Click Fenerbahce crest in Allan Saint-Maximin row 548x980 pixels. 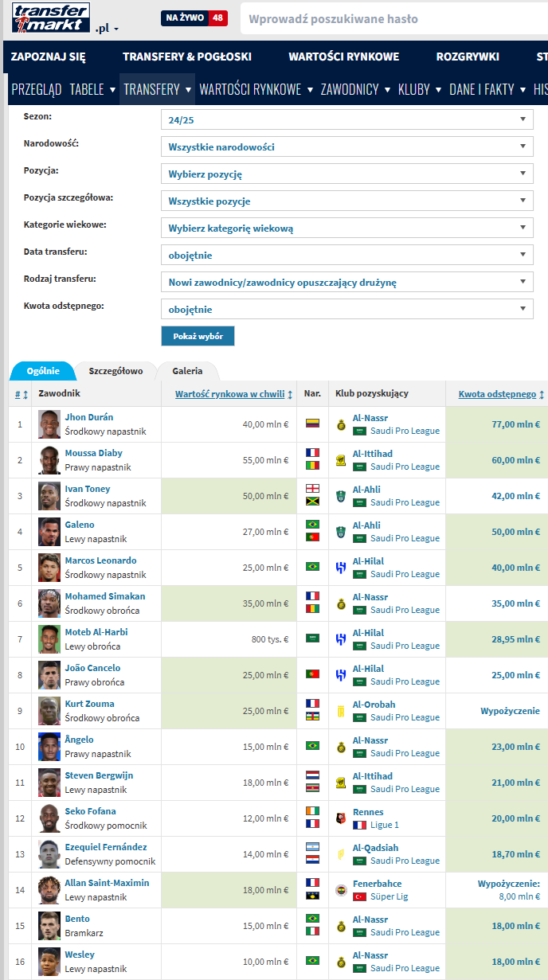click(342, 890)
